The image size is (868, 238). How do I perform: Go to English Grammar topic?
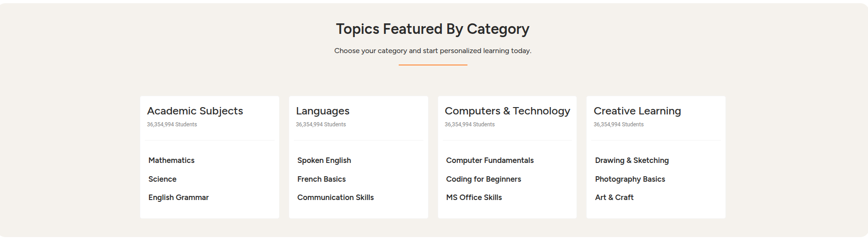click(178, 197)
